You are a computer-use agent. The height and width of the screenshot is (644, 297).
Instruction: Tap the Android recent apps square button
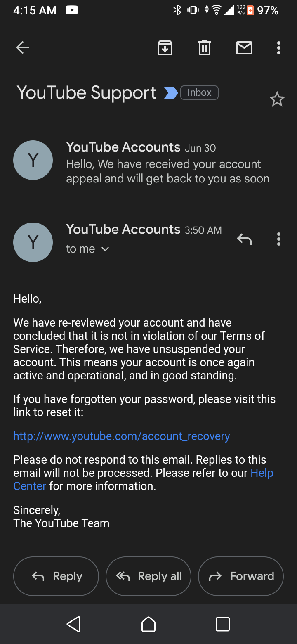(x=223, y=624)
